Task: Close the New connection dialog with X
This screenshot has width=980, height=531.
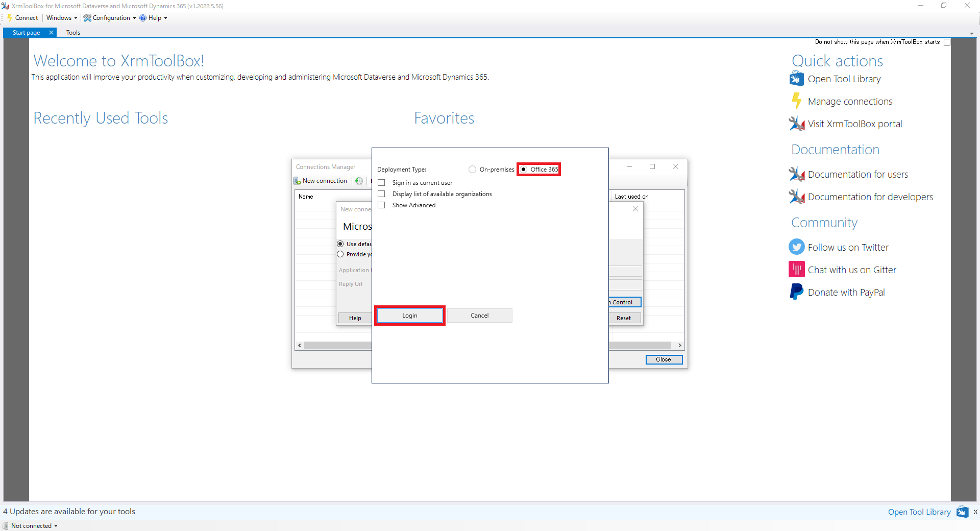Action: [635, 209]
